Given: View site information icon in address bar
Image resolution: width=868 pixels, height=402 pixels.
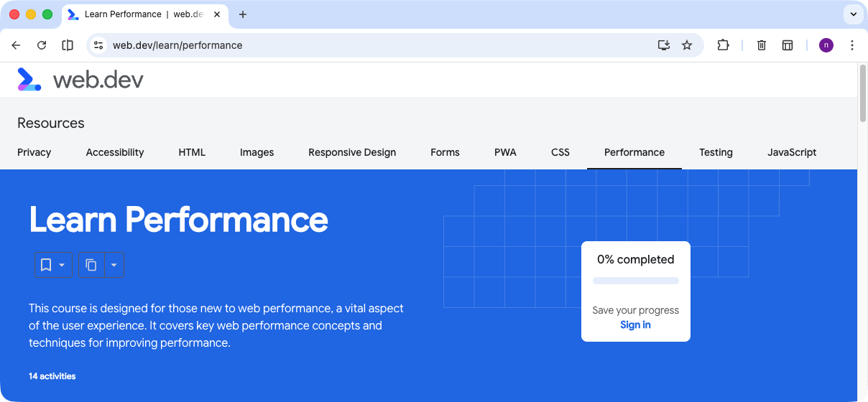Looking at the screenshot, I should [x=99, y=45].
